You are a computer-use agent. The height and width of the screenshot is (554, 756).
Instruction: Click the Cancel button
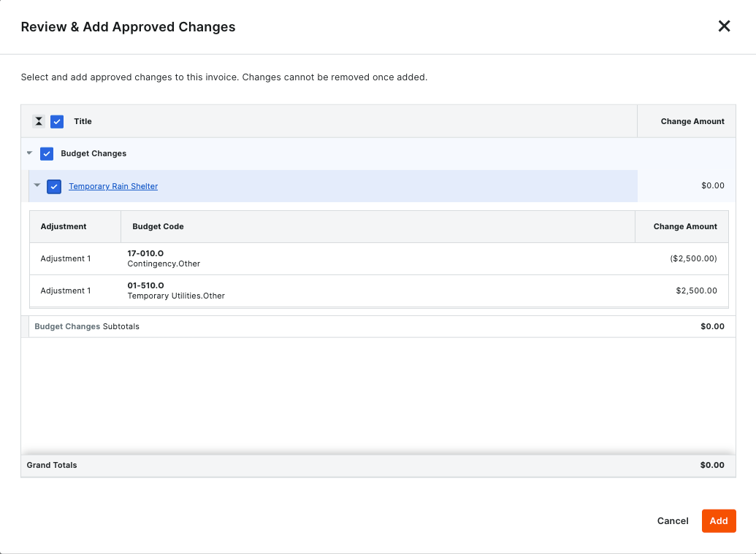672,520
